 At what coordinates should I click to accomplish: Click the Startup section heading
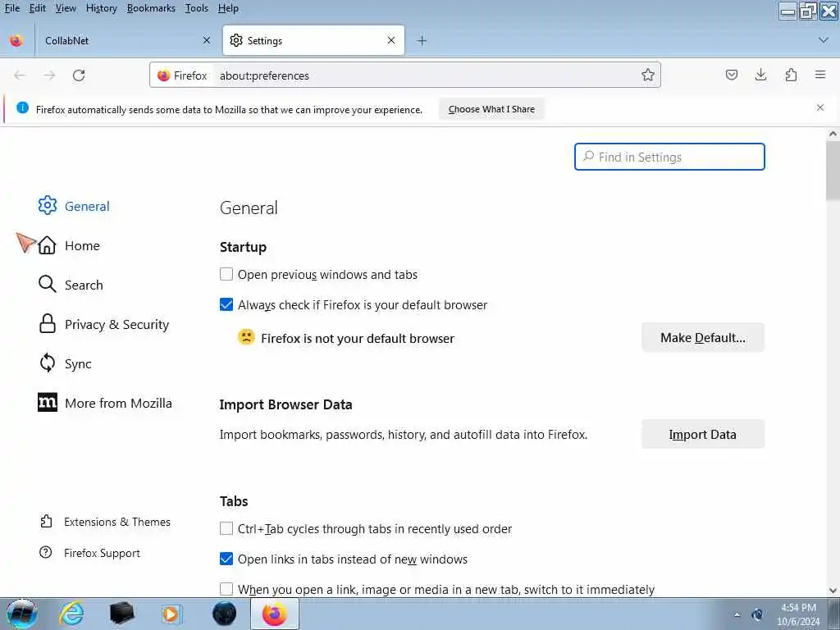coord(243,247)
